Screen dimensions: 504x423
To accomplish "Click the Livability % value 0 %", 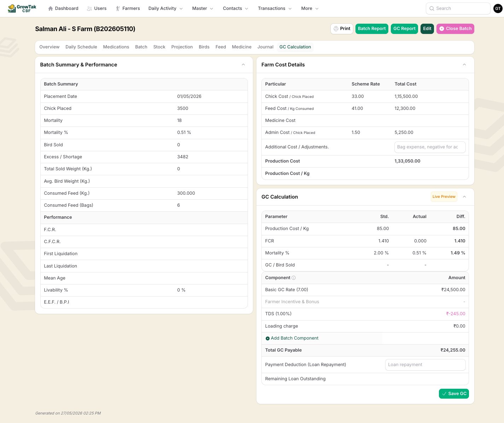I will click(x=181, y=290).
